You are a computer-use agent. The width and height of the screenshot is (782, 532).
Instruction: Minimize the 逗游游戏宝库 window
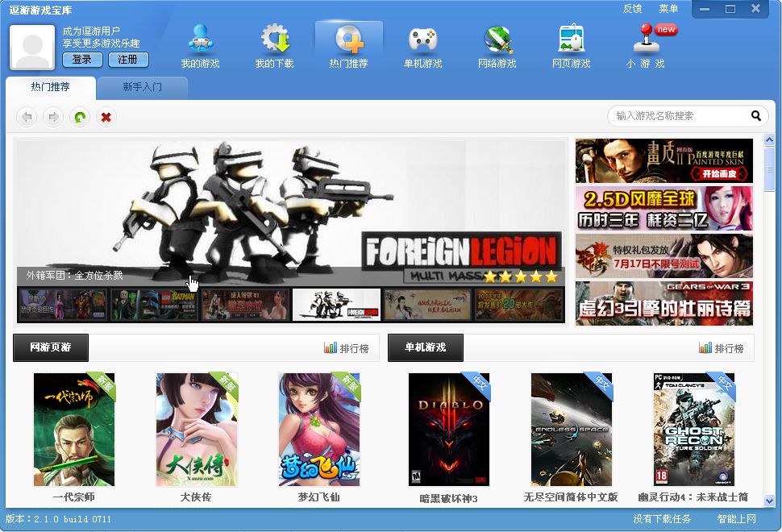coord(704,9)
